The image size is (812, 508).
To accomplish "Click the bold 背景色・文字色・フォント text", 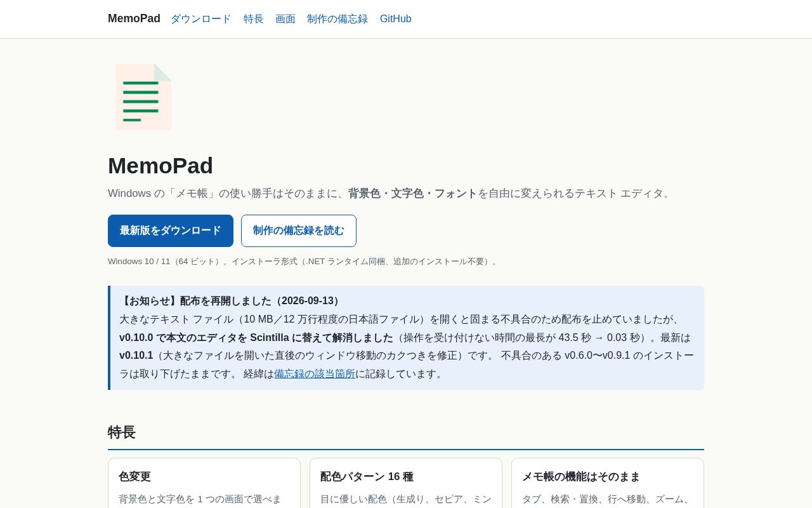I will [x=412, y=193].
